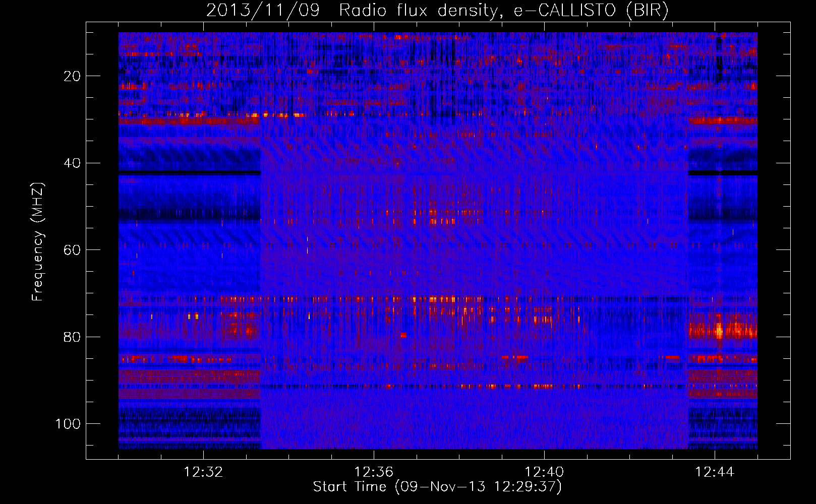Image resolution: width=816 pixels, height=504 pixels.
Task: Click the frequency tick label '40'
Action: 72,163
